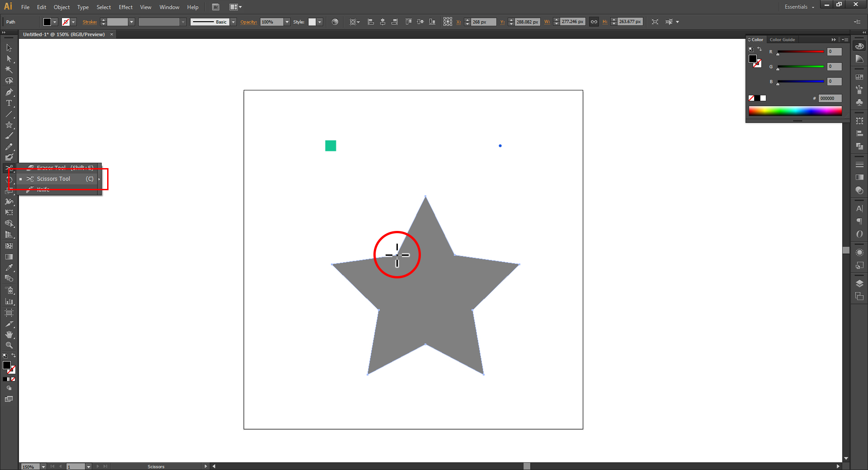This screenshot has height=470, width=868.
Task: Switch to the Color Guide tab
Action: [782, 40]
